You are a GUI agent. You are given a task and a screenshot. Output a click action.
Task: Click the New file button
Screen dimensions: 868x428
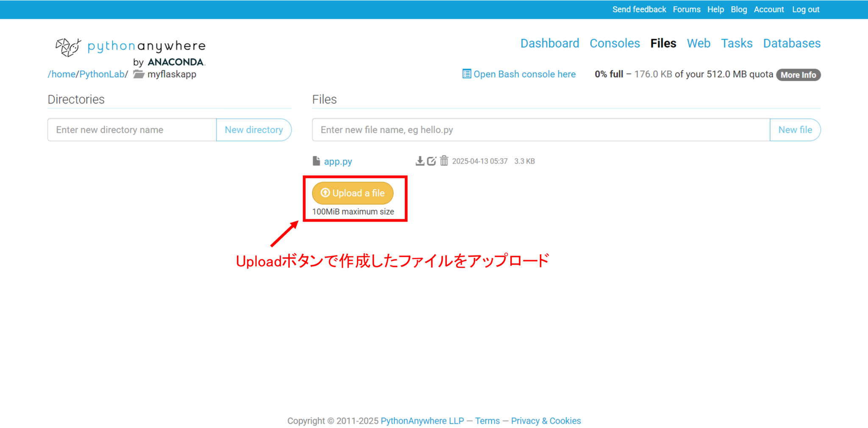tap(795, 130)
